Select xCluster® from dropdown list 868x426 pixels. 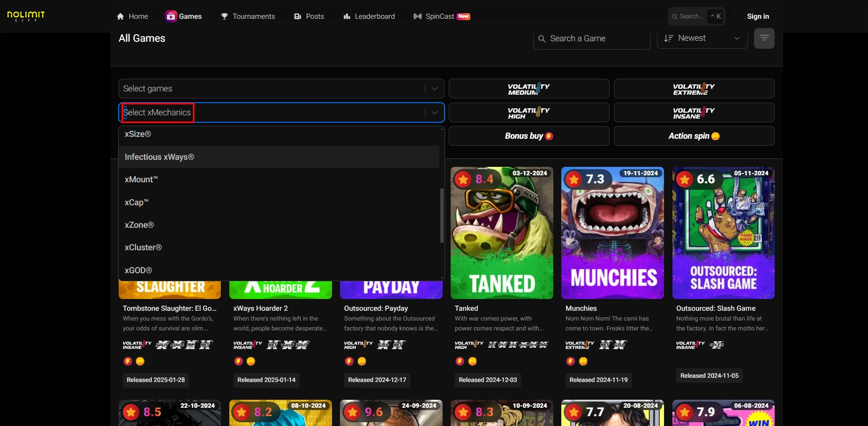pyautogui.click(x=279, y=247)
